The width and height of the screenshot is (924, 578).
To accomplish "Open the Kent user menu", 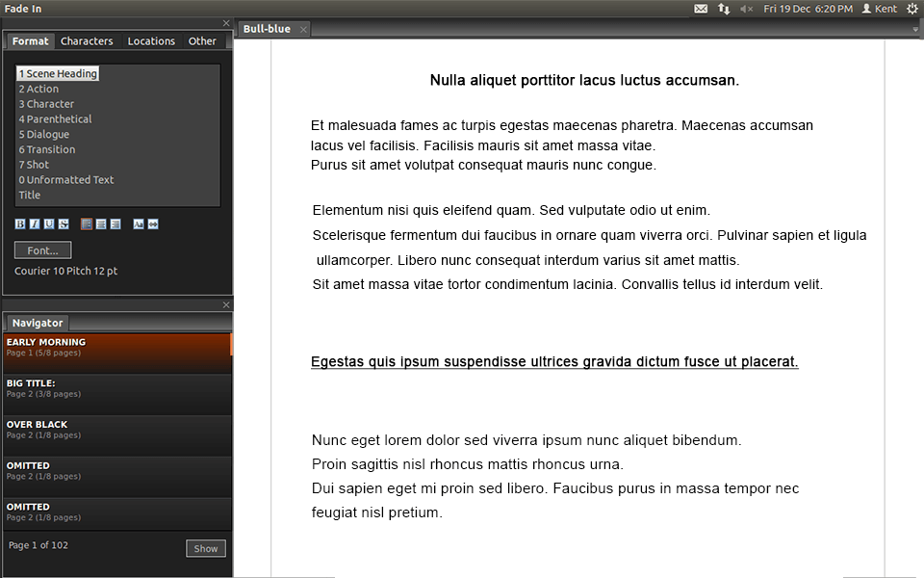I will [x=879, y=9].
